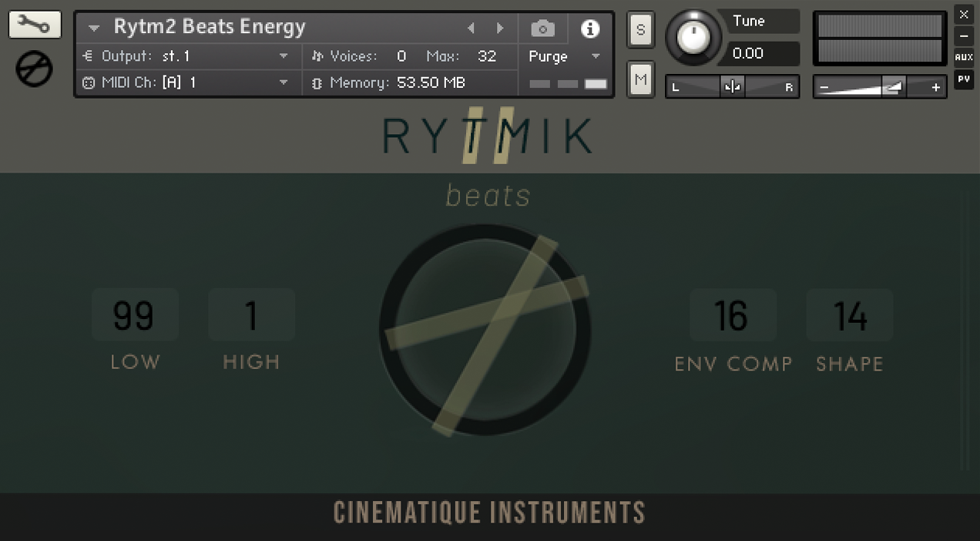The width and height of the screenshot is (980, 541).
Task: Click the large central beats knob
Action: pos(485,330)
